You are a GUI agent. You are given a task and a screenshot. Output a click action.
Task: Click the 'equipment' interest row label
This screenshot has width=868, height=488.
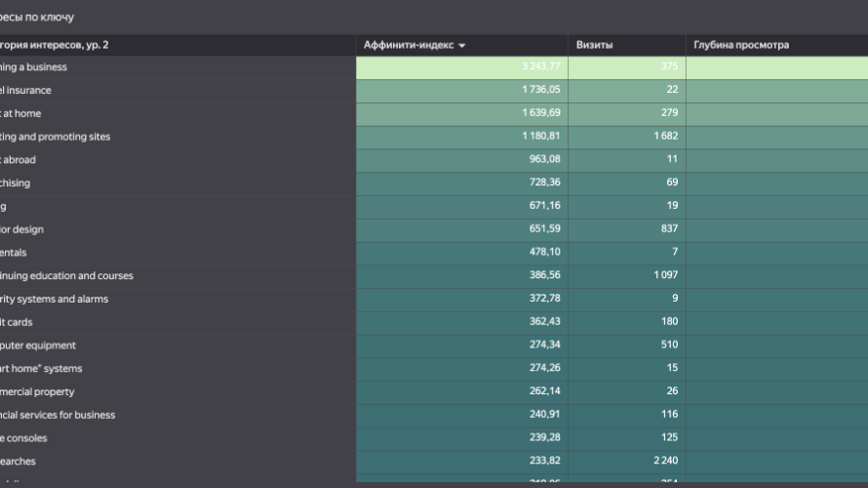[39, 346]
